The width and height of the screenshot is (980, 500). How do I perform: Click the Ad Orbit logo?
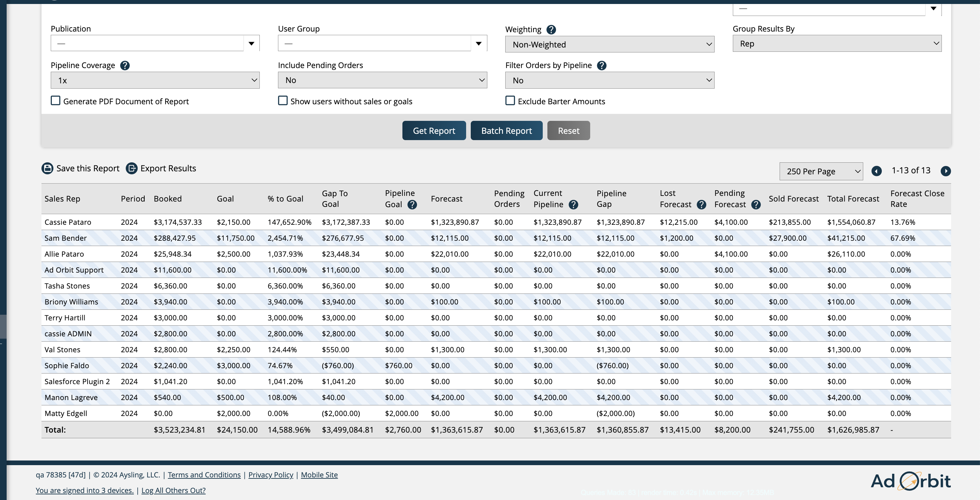[910, 481]
